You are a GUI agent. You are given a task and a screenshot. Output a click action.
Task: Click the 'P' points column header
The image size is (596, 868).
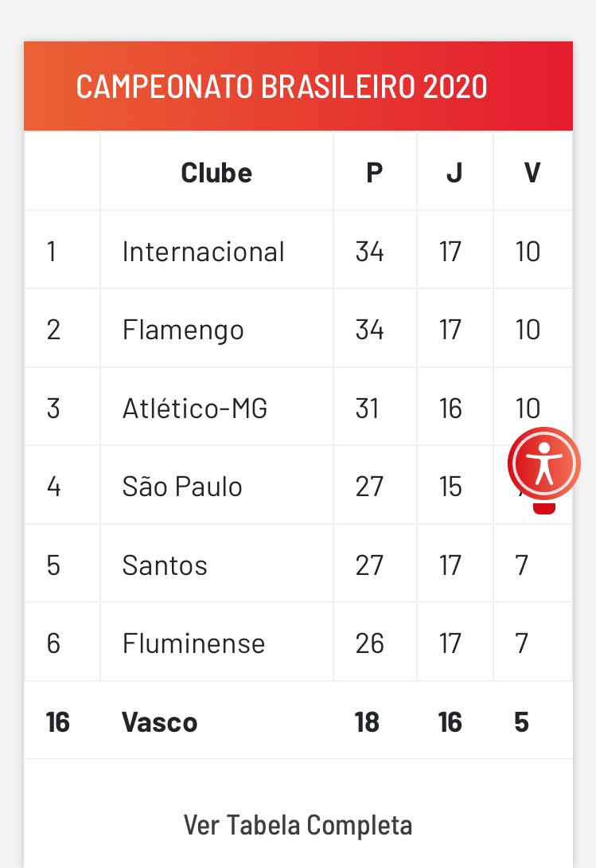tap(374, 173)
